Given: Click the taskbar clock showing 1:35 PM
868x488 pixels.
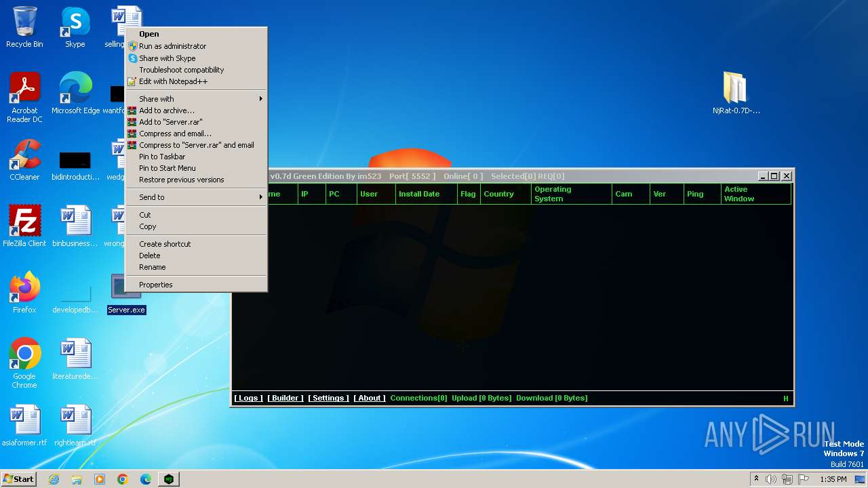Looking at the screenshot, I should click(833, 479).
